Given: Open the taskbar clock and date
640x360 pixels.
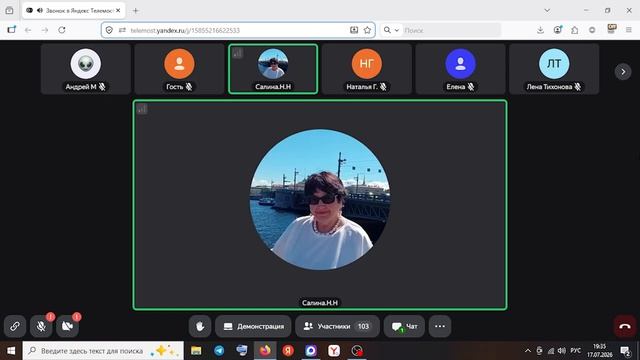Looking at the screenshot, I should pos(600,351).
